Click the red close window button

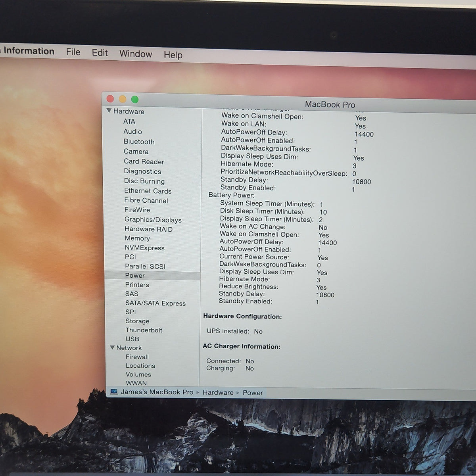(x=110, y=99)
